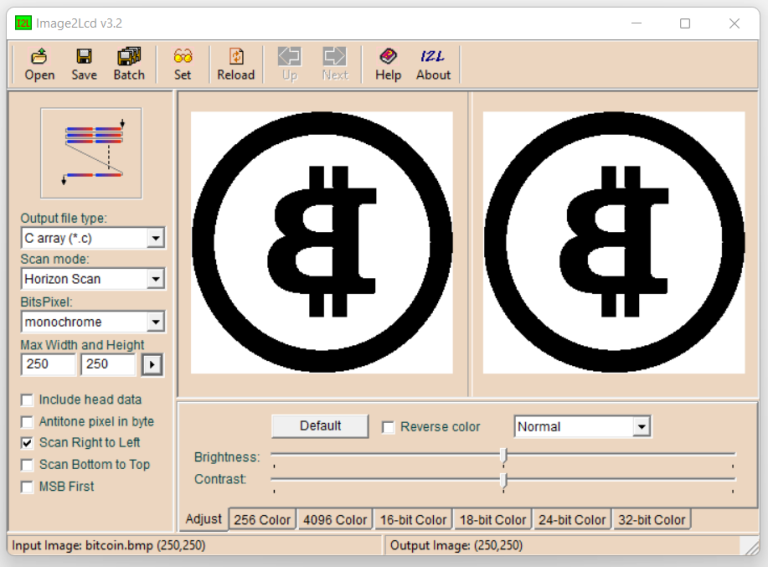
Task: Save output using the Save toolbar icon
Action: point(84,64)
